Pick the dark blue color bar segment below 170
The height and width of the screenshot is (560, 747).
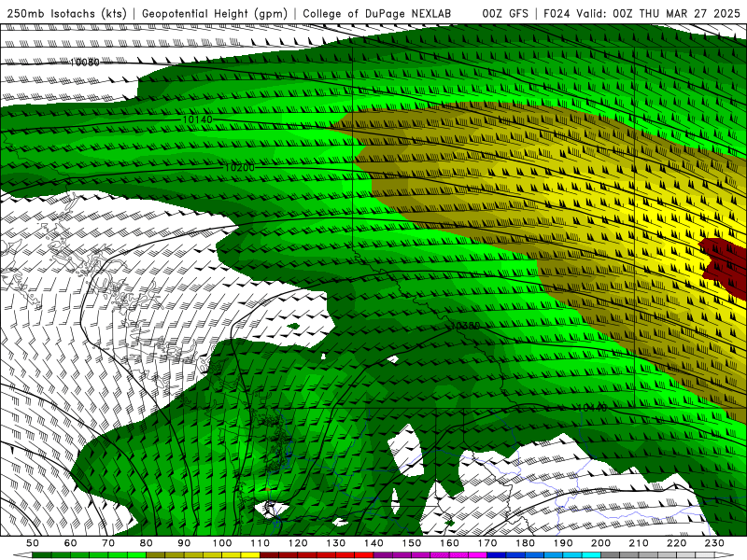pos(497,555)
